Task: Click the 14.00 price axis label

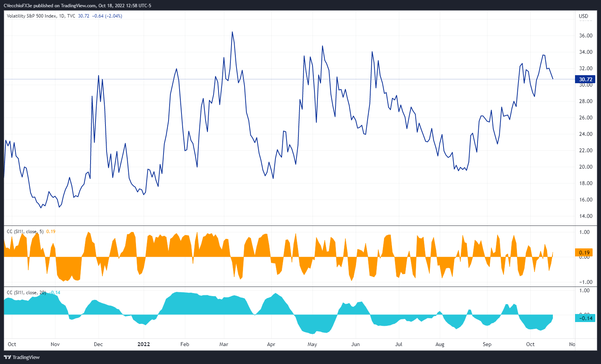Action: [x=586, y=216]
